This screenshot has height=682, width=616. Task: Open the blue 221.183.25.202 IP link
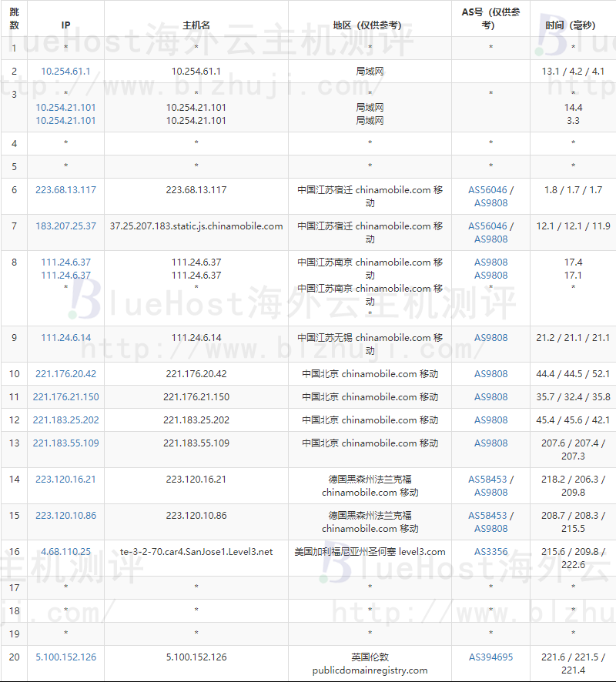click(x=65, y=420)
